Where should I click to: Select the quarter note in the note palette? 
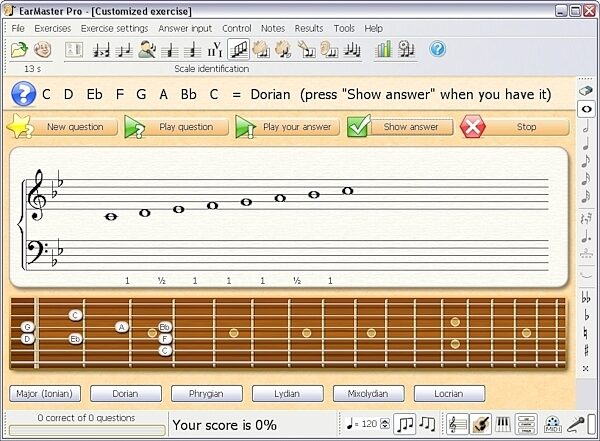(586, 144)
